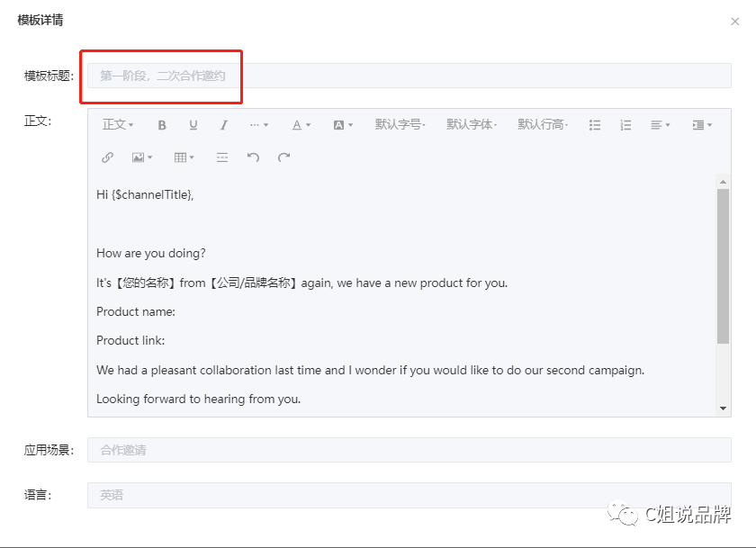Open the 默认行高 line height dropdown
The height and width of the screenshot is (548, 756).
coord(543,125)
